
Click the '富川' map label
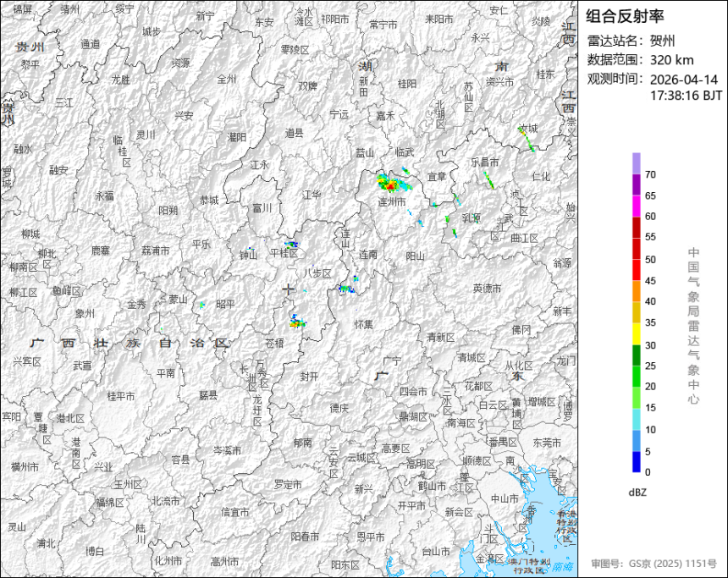pyautogui.click(x=262, y=208)
